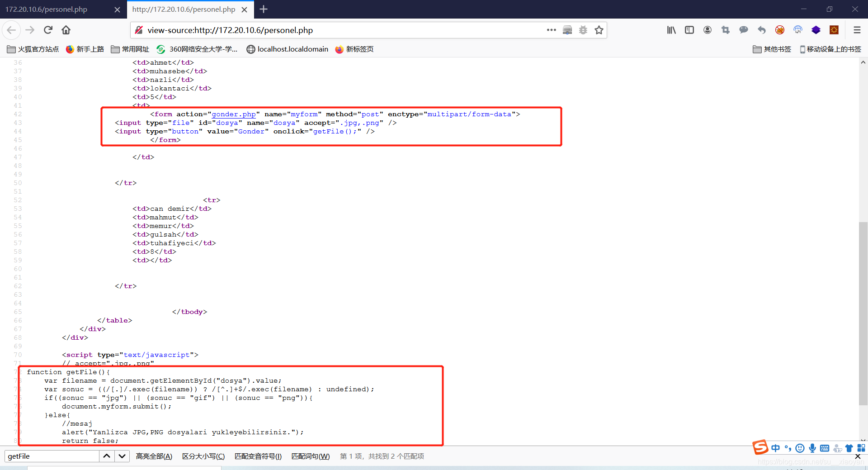Click the vertical scrollbar thumb
The height and width of the screenshot is (470, 868).
(x=863, y=313)
